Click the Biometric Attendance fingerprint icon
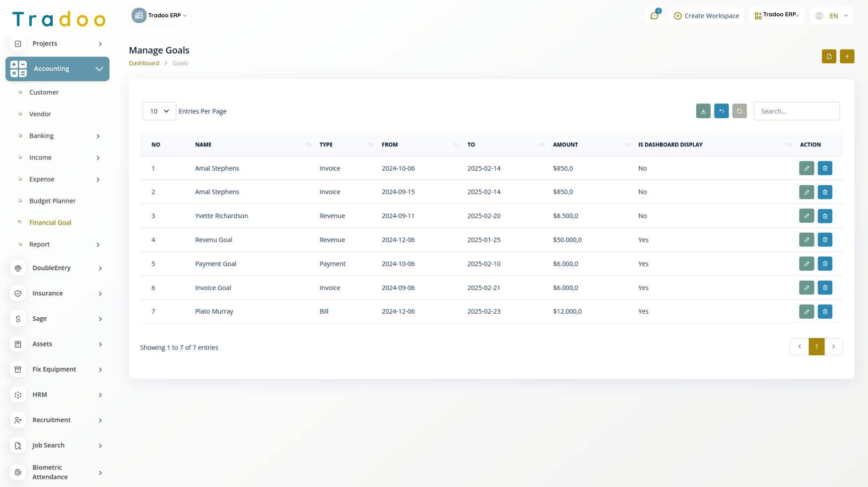Screen dimensions: 868x487 pyautogui.click(x=18, y=472)
